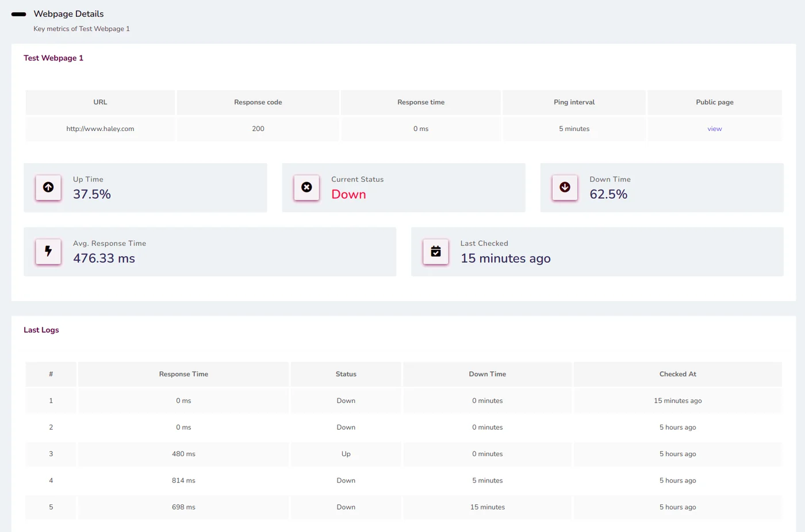Click the black dash beside Webpage Details
Image resolution: width=805 pixels, height=532 pixels.
pos(19,14)
